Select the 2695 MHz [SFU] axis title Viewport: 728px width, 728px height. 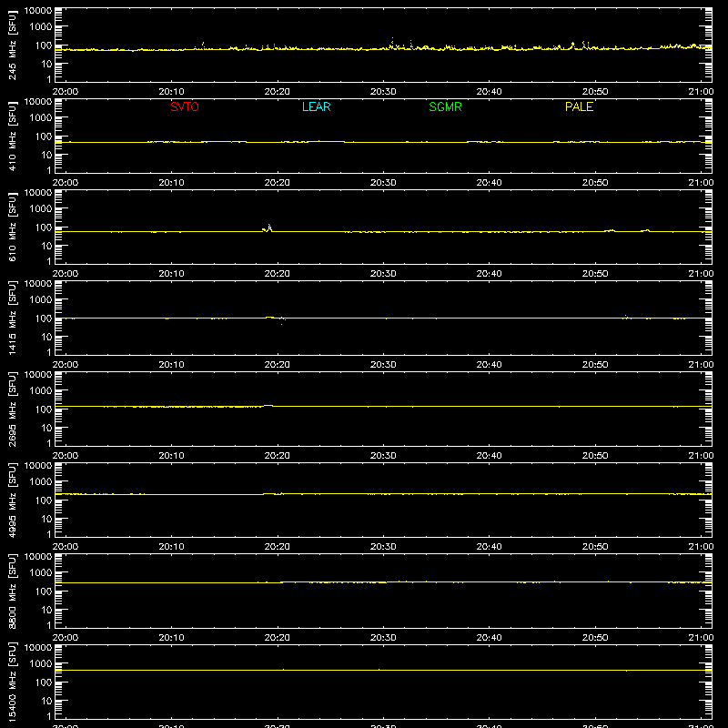click(x=12, y=409)
